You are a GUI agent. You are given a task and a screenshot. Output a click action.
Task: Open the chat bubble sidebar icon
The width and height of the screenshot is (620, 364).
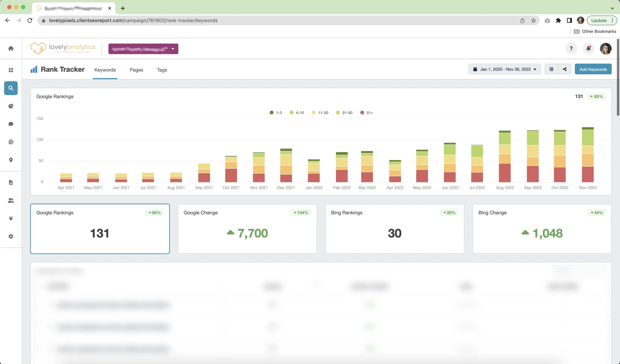[x=11, y=124]
